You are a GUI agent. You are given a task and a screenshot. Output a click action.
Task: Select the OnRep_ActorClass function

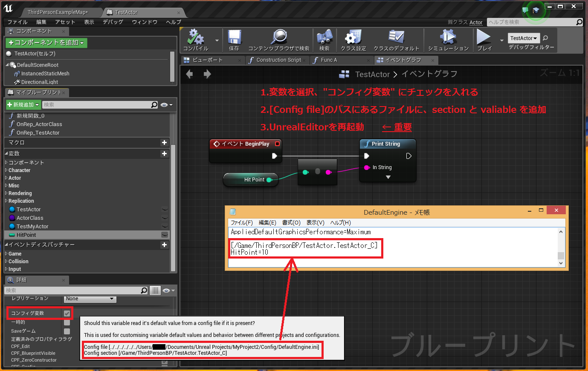(x=39, y=124)
